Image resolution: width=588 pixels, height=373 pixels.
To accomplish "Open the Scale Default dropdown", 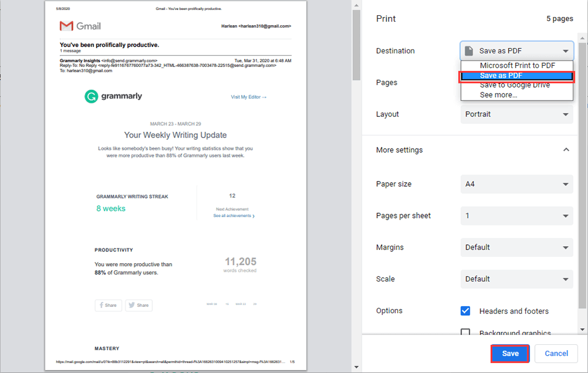I will [x=517, y=279].
